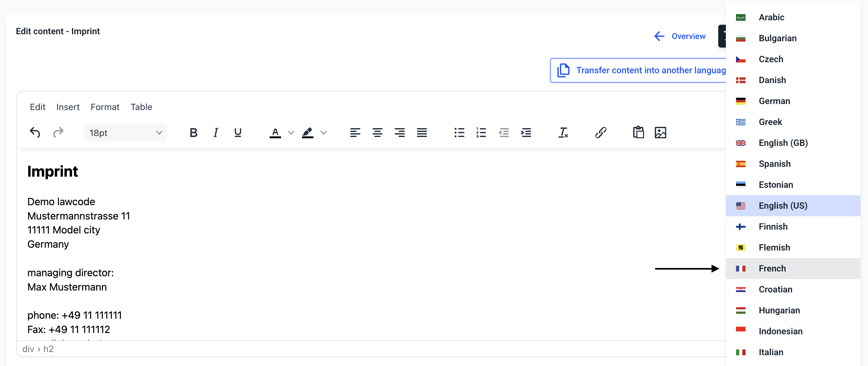
Task: Click the clear formatting icon
Action: tap(563, 132)
